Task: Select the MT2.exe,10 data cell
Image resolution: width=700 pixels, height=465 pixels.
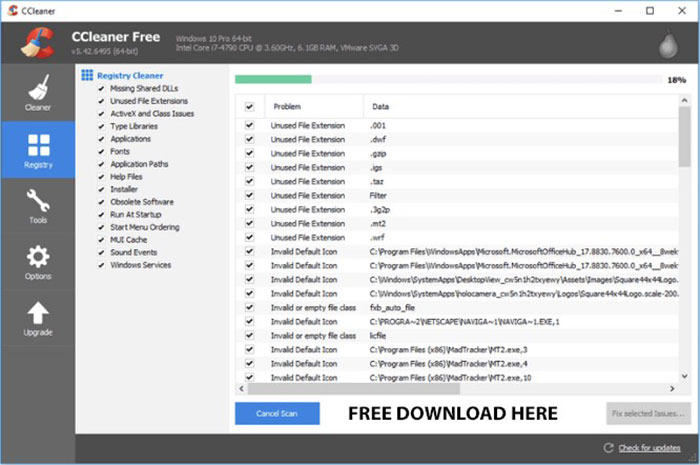Action: 450,378
